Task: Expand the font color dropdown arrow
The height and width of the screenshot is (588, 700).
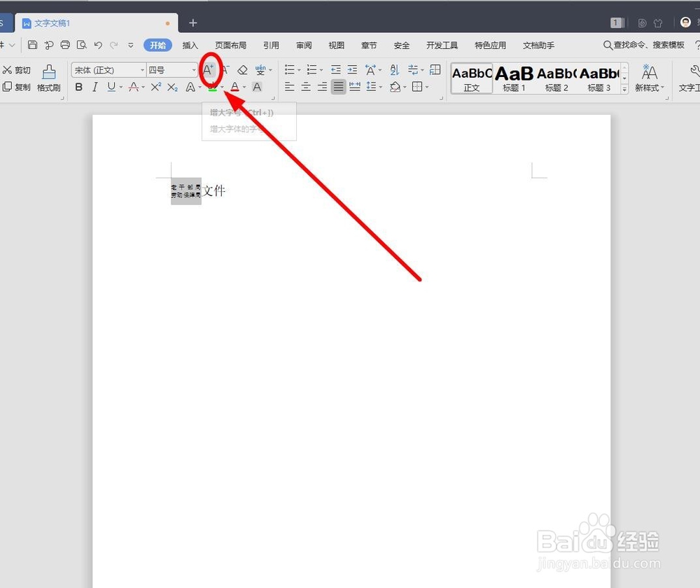Action: pos(244,87)
